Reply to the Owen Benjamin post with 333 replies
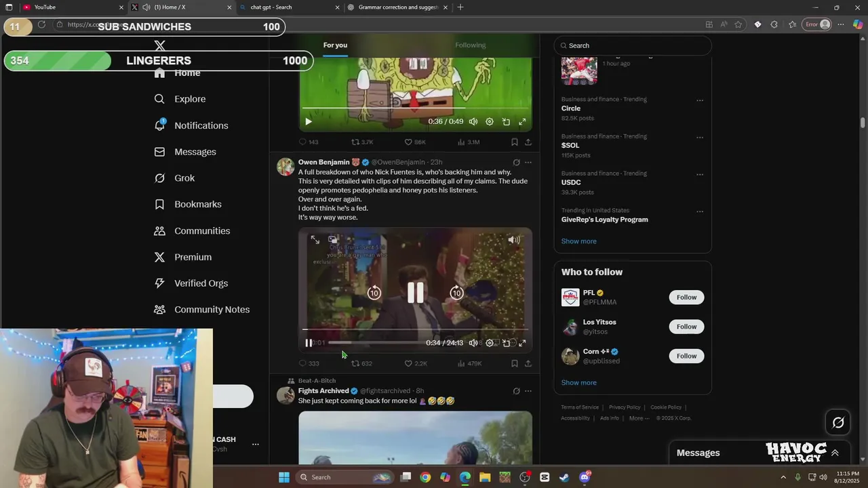The width and height of the screenshot is (868, 488). (x=309, y=363)
